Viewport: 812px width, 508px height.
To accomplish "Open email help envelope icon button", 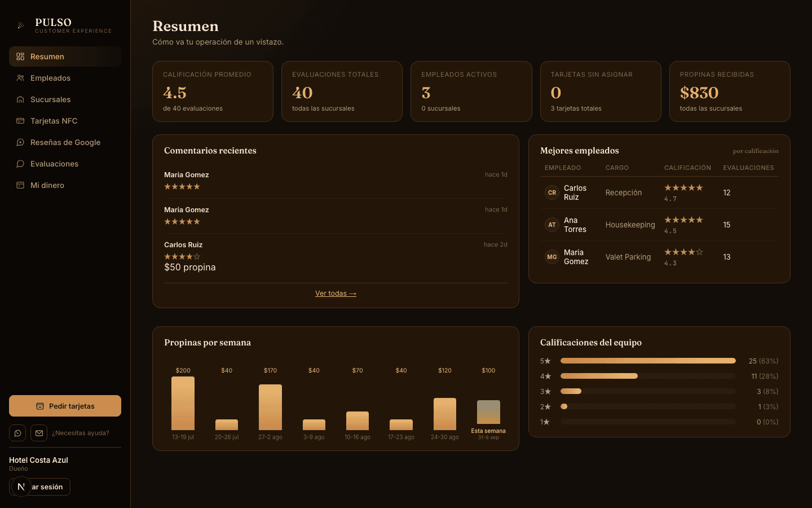I will (39, 433).
